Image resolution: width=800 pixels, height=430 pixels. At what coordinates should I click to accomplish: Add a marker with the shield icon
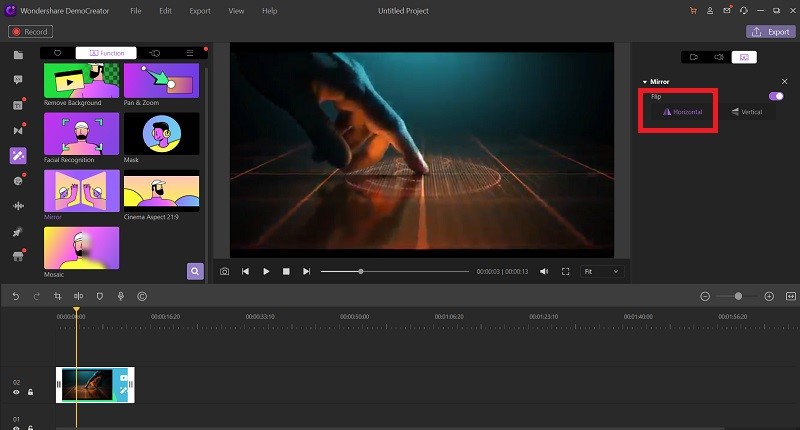[x=100, y=296]
